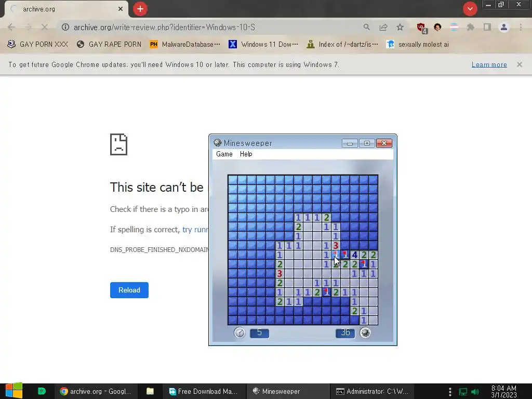Viewport: 532px width, 399px height.
Task: Click the network monitor tray icon
Action: (x=463, y=392)
